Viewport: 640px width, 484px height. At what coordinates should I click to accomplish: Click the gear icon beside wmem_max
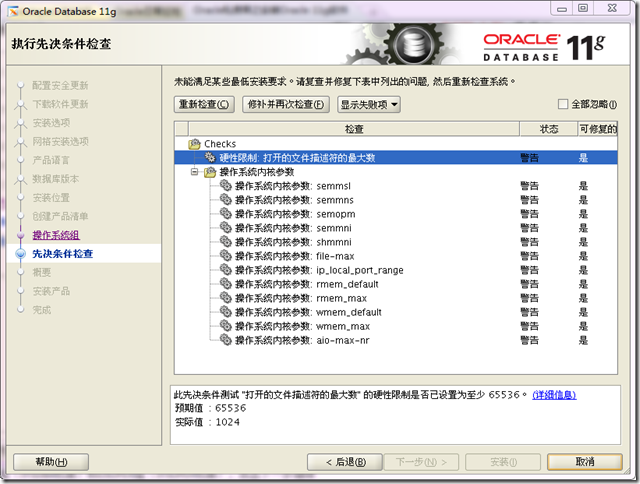point(226,326)
